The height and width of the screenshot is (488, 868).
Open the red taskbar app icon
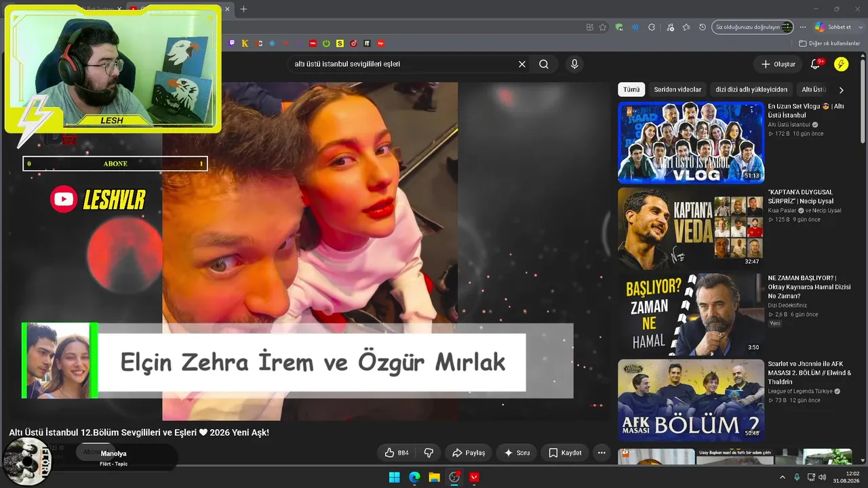474,477
